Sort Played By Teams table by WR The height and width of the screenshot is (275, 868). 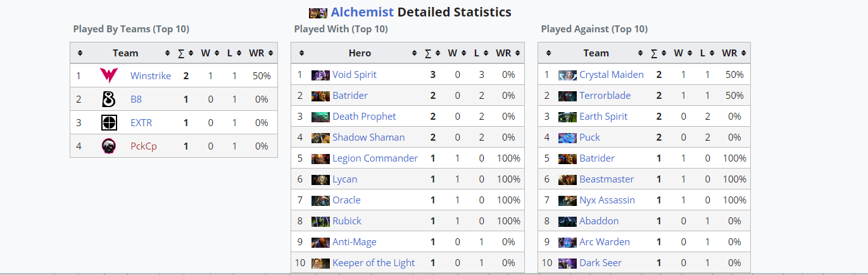pos(260,53)
